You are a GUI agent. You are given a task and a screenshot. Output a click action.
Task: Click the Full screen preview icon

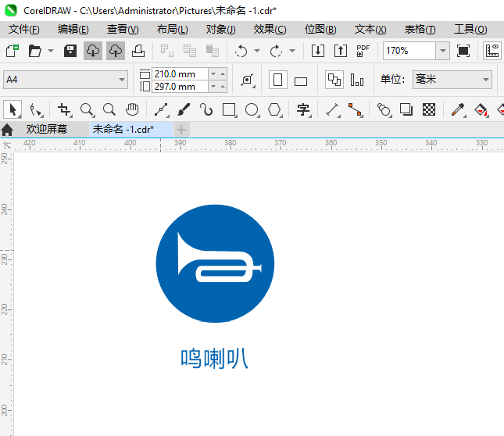pyautogui.click(x=463, y=51)
